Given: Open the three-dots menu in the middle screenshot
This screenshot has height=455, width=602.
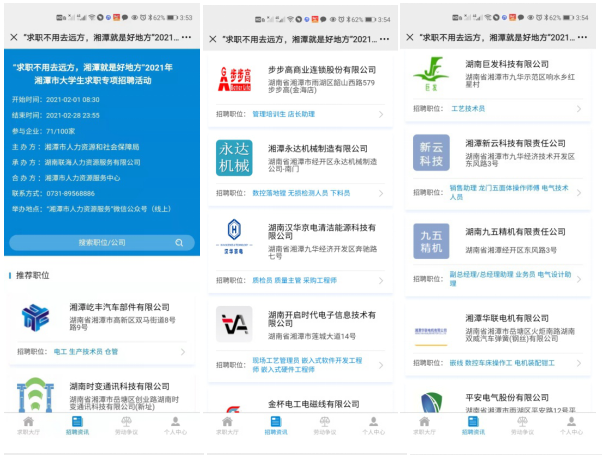Looking at the screenshot, I should (384, 39).
